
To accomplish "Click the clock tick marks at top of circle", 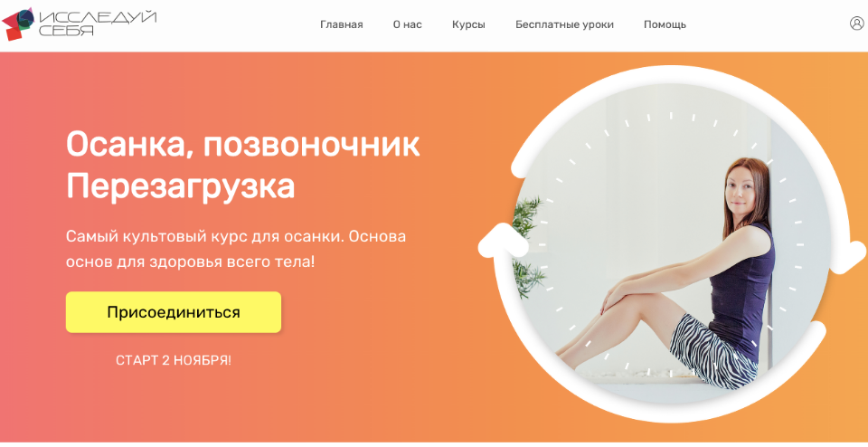I will pos(671,120).
